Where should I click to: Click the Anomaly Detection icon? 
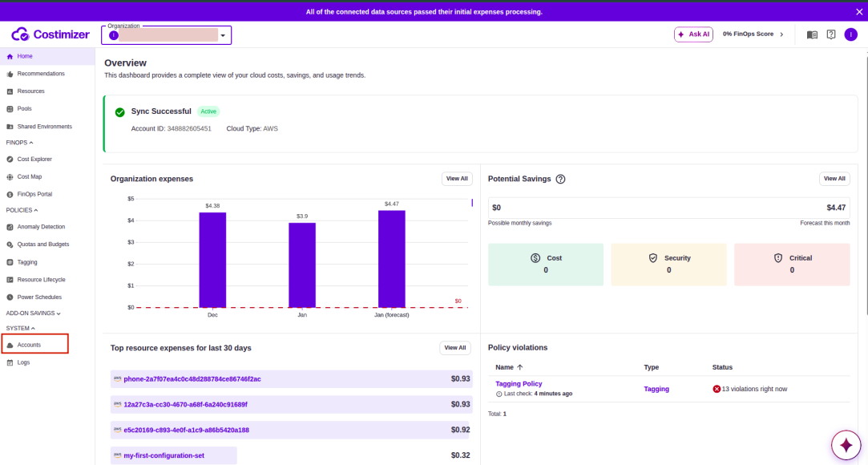pos(10,227)
